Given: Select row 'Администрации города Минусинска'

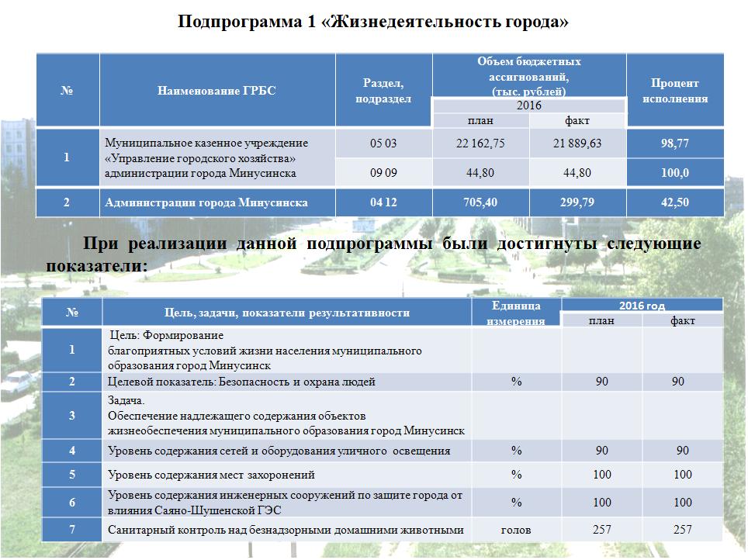Looking at the screenshot, I should click(379, 202).
